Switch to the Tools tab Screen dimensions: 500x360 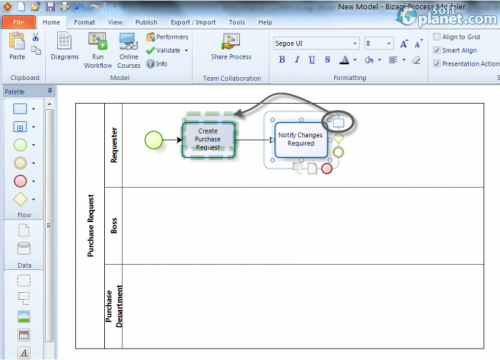[x=237, y=22]
